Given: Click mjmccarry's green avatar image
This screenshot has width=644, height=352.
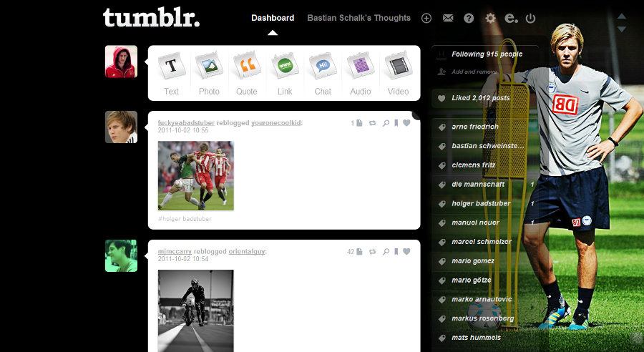Looking at the screenshot, I should tap(121, 256).
